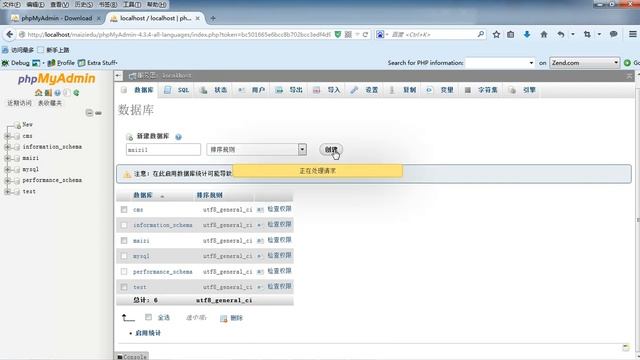Expand the maizi node in the sidebar tree
This screenshot has height=360, width=640.
click(x=7, y=158)
